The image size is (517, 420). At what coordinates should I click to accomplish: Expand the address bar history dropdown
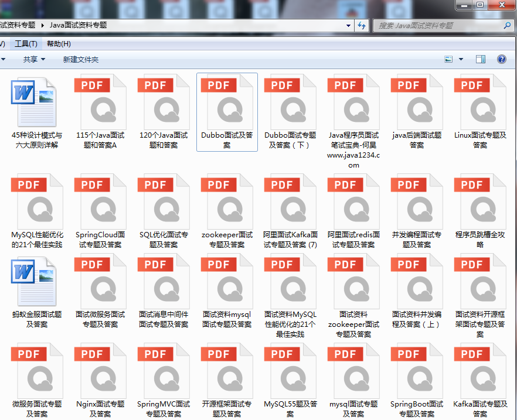[348, 25]
